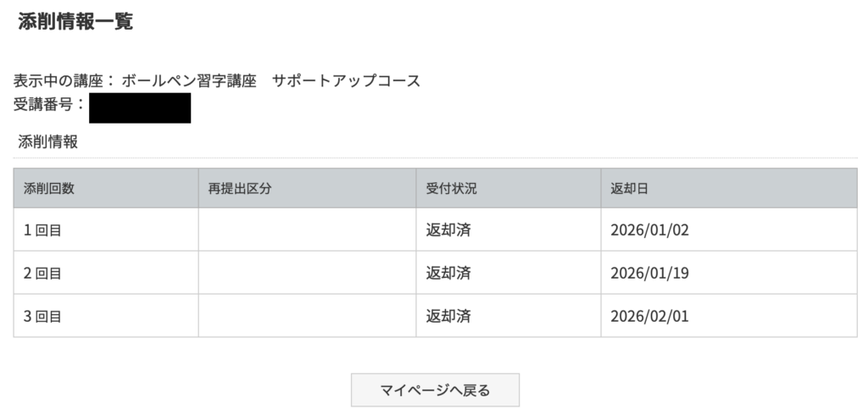Screen dimensions: 868x420
Task: Click the empty 再提出区分 cell for 3回目
Action: 307,317
